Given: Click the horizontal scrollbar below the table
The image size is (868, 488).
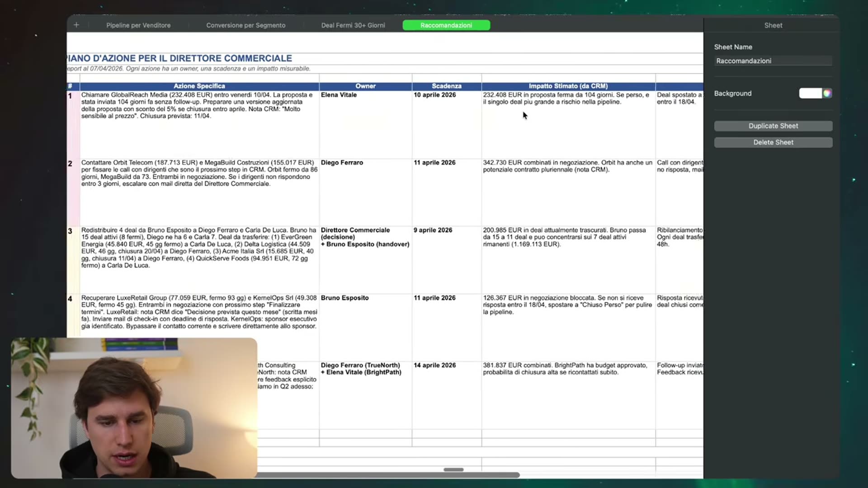Looking at the screenshot, I should pyautogui.click(x=389, y=475).
